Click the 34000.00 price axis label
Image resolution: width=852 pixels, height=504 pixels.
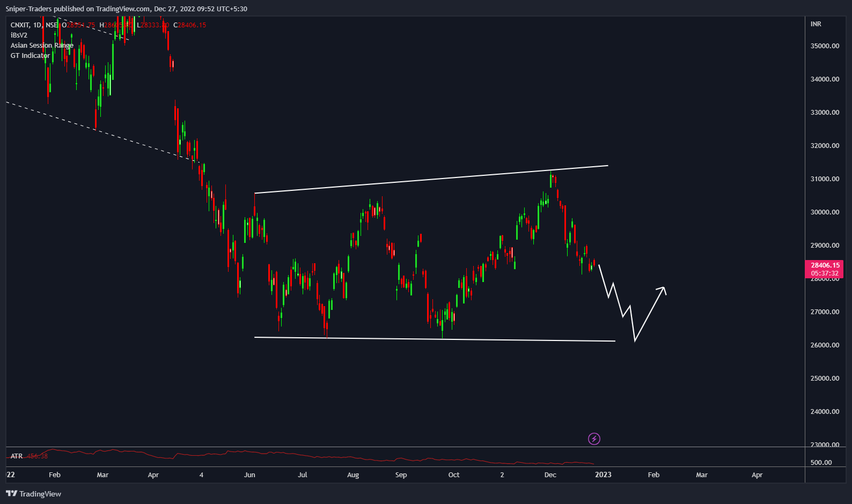(825, 79)
